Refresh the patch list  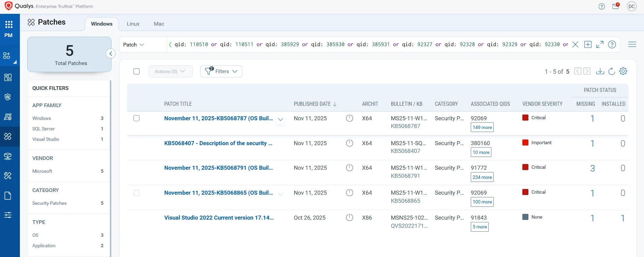(x=612, y=71)
